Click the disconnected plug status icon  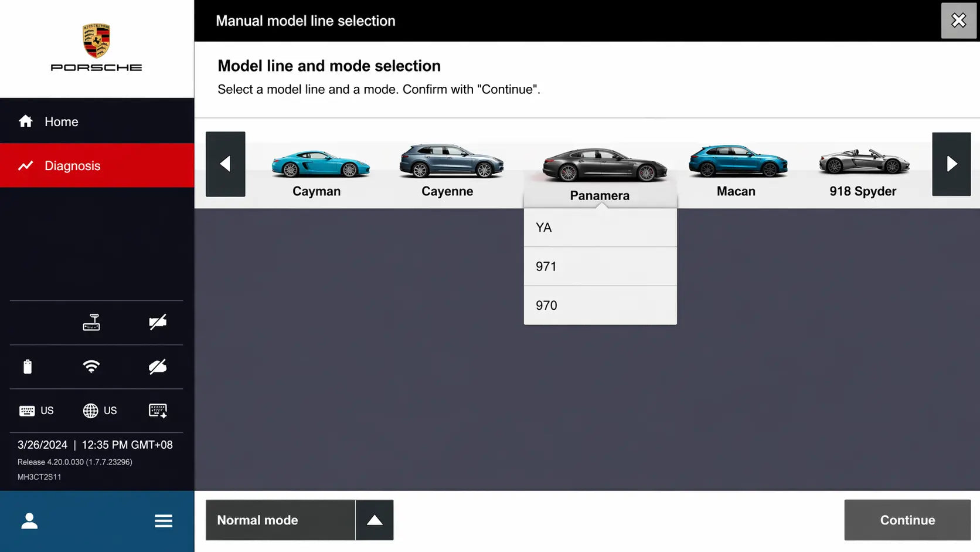tap(158, 322)
